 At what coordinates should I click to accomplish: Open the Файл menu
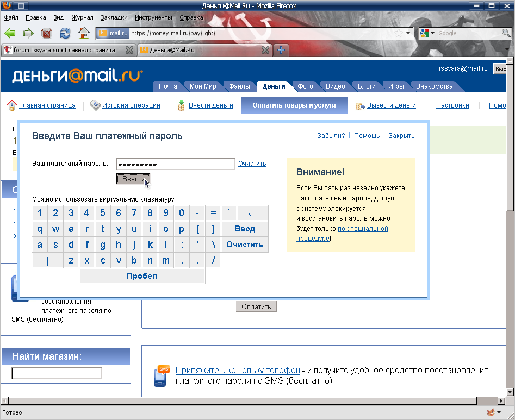tap(11, 17)
